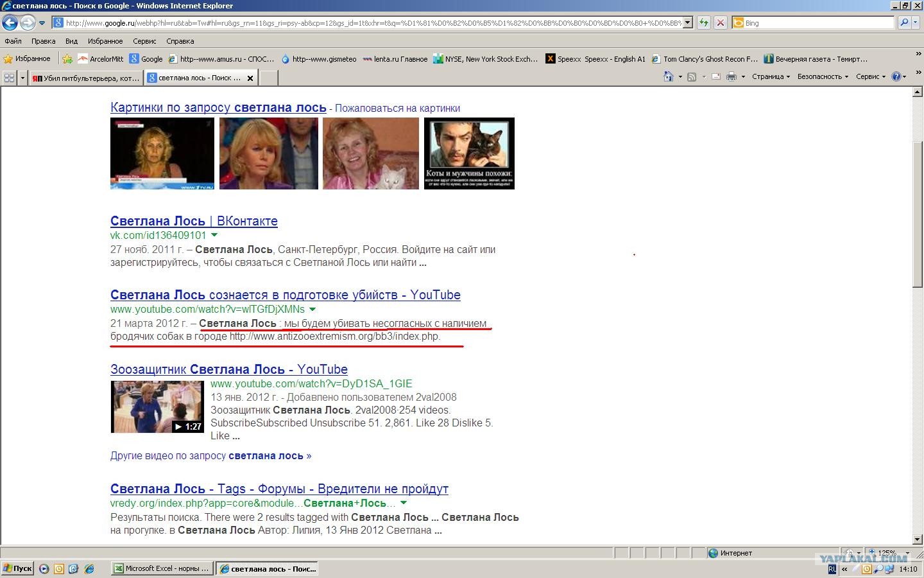924x578 pixels.
Task: Open the lenta.ru Главное bookmark
Action: pos(395,58)
